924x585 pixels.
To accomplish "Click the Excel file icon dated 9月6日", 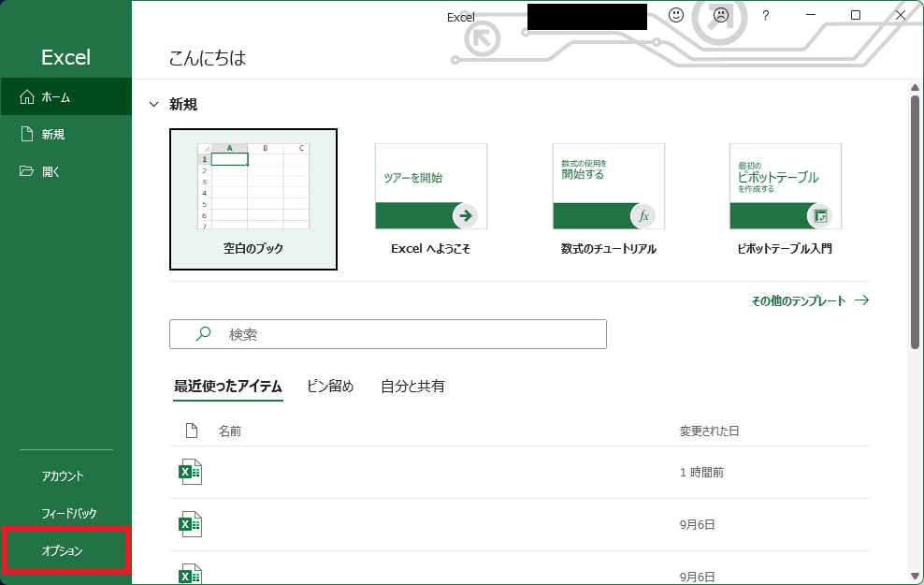I will point(191,525).
